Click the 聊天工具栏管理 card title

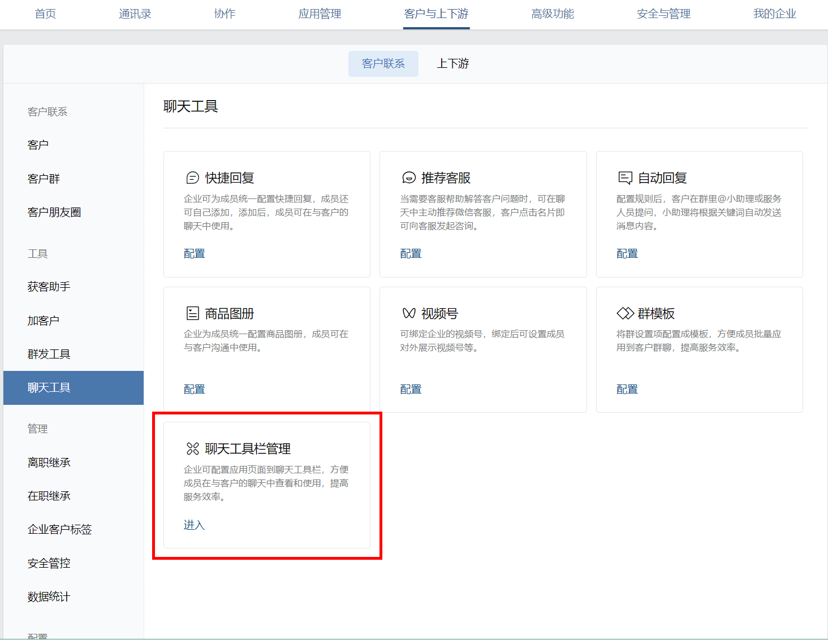tap(248, 448)
